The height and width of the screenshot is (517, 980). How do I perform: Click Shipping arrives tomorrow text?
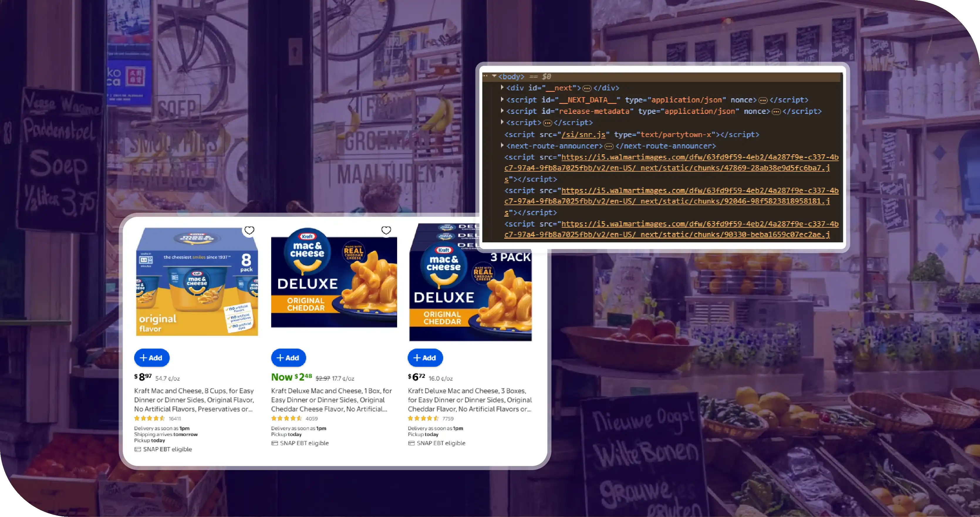pyautogui.click(x=166, y=435)
